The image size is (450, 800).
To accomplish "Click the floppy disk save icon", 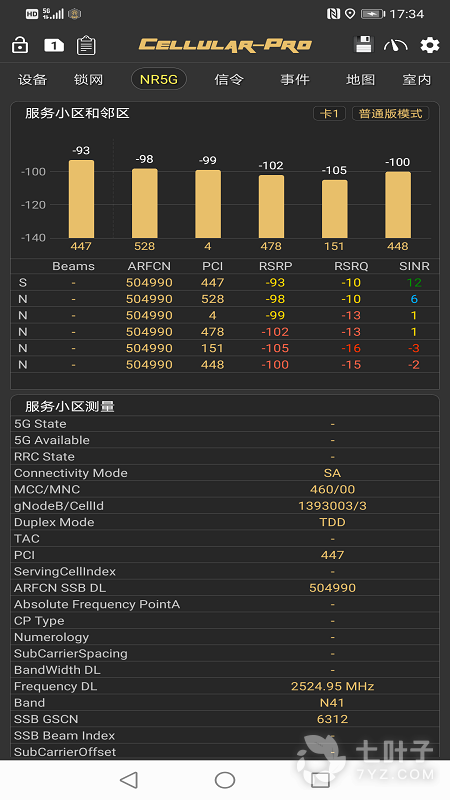I will pos(363,44).
